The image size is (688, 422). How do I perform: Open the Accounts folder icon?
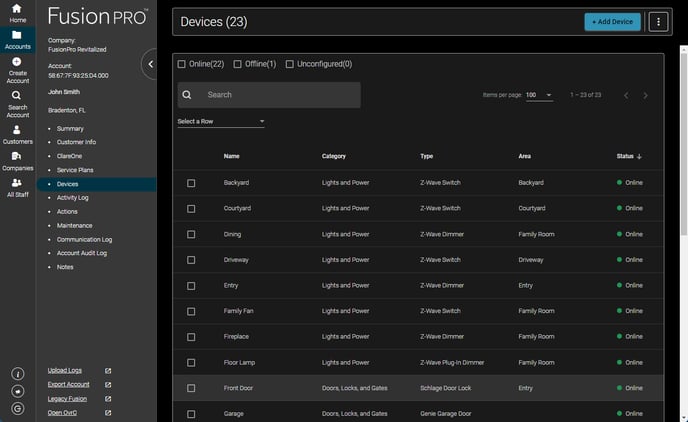point(17,35)
